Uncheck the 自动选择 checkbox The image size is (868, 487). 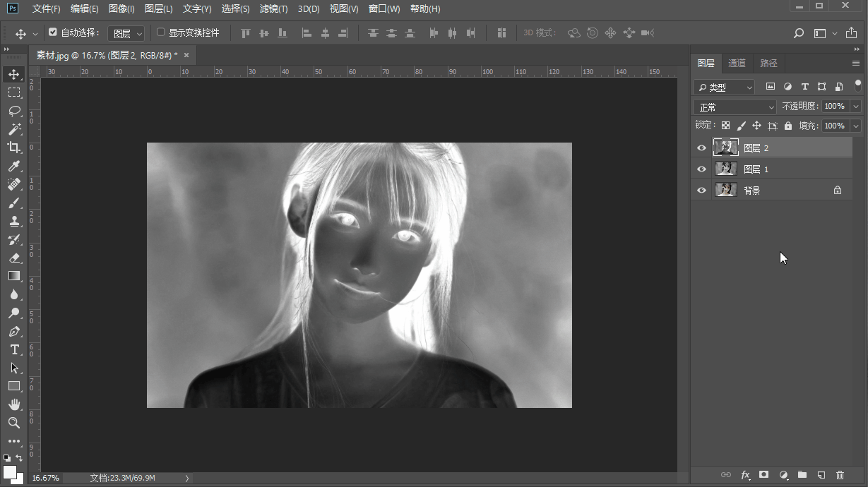tap(53, 32)
